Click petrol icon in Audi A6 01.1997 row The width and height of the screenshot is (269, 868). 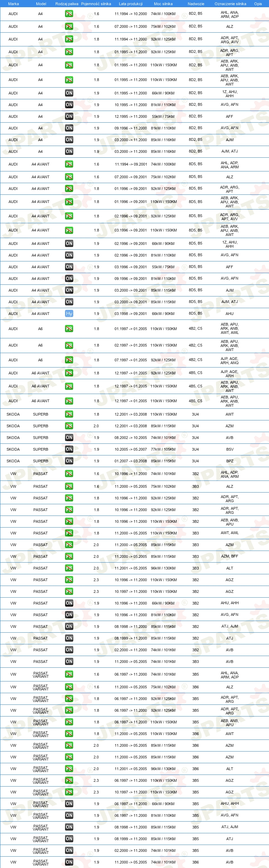69,329
